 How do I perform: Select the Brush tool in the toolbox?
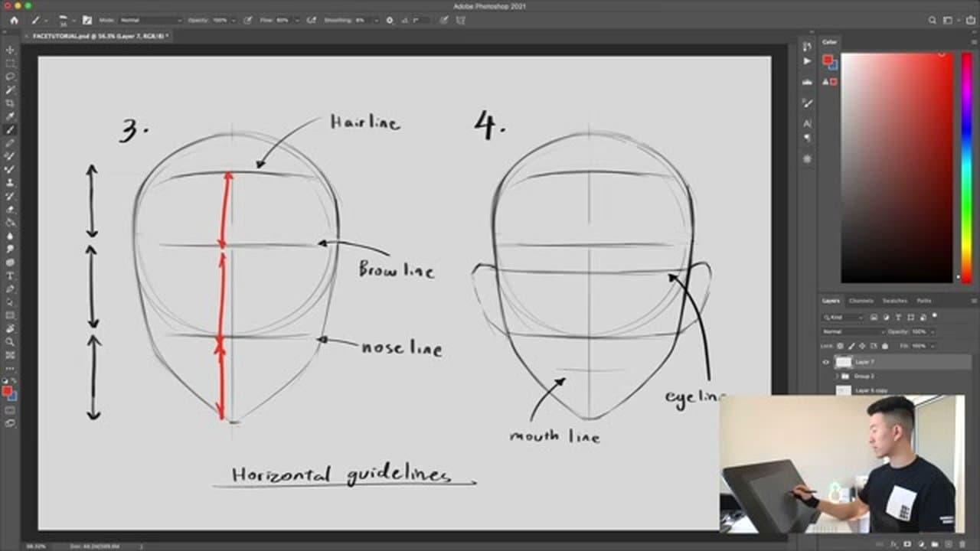pos(10,129)
